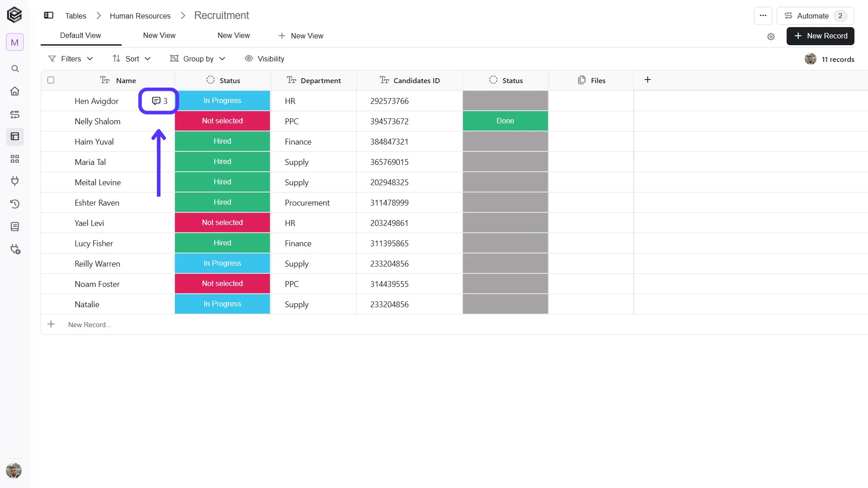This screenshot has height=488, width=868.
Task: Open the user profile avatar at bottom left
Action: click(14, 471)
